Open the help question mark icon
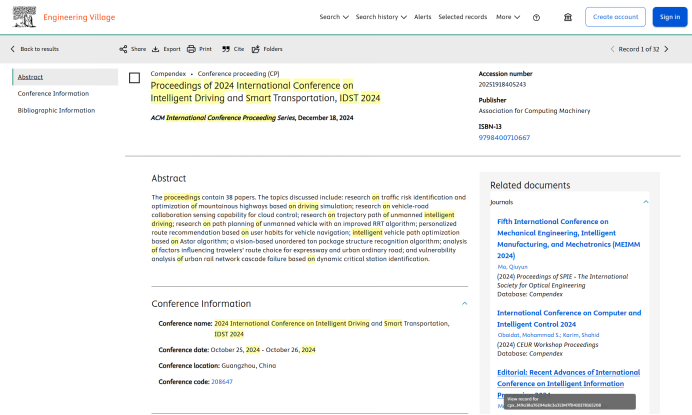Viewport: 692px width, 415px height. click(536, 17)
